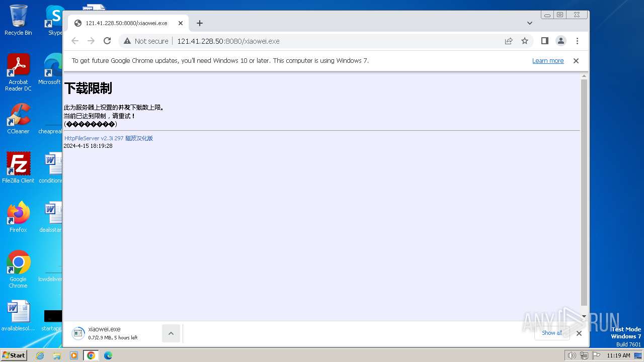Open volume control in system tray
644x362 pixels.
[572, 355]
